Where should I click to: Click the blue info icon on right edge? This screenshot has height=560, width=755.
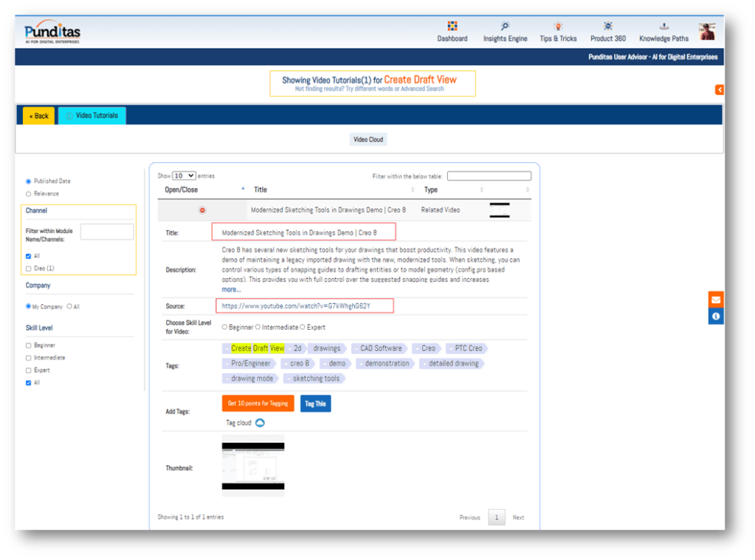click(x=715, y=317)
